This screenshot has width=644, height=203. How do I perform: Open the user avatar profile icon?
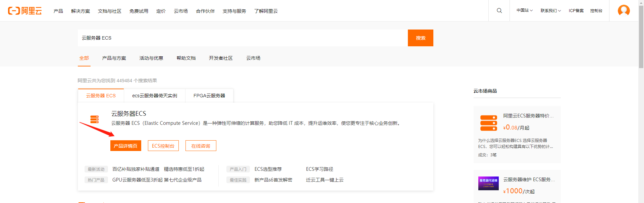[624, 11]
